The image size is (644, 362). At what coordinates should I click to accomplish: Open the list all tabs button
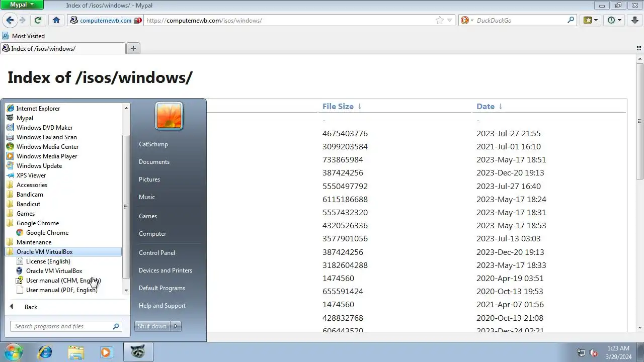pyautogui.click(x=639, y=48)
